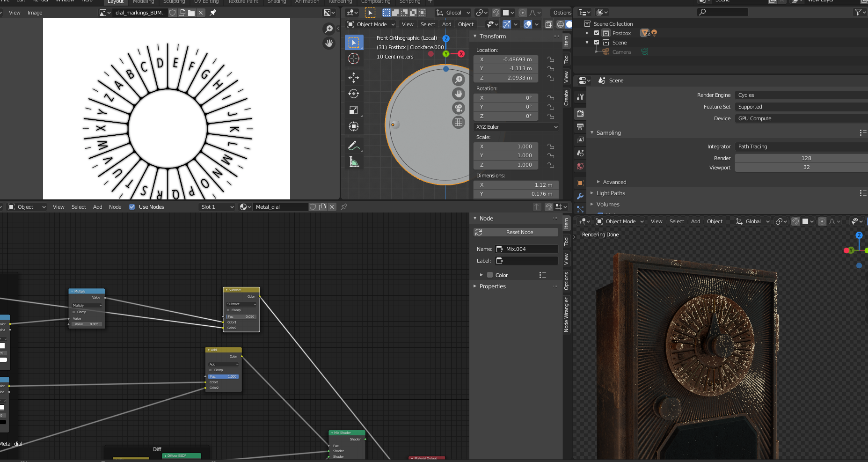Viewport: 868px width, 462px height.
Task: Open the View menu in the node editor
Action: click(x=58, y=207)
